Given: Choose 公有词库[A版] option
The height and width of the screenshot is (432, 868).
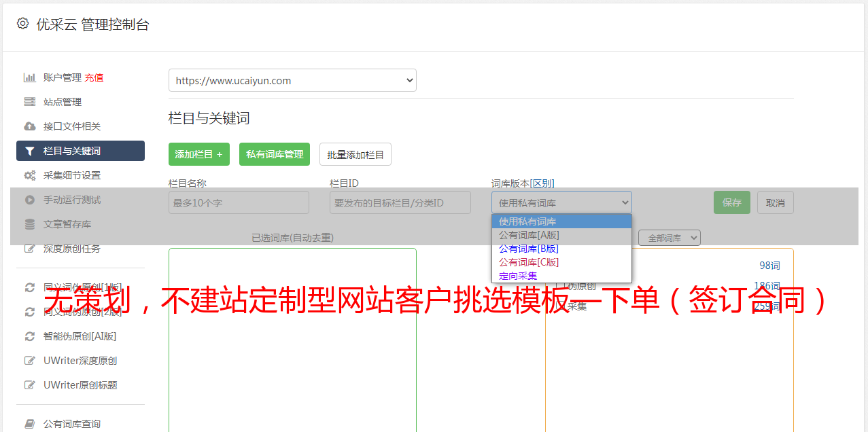Looking at the screenshot, I should pos(561,235).
